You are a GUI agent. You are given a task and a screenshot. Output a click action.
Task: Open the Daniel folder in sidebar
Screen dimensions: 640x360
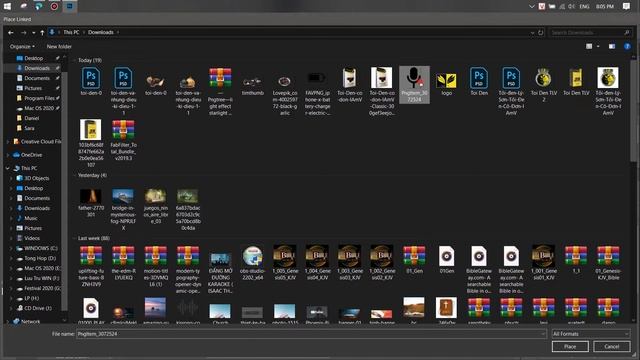pos(31,118)
